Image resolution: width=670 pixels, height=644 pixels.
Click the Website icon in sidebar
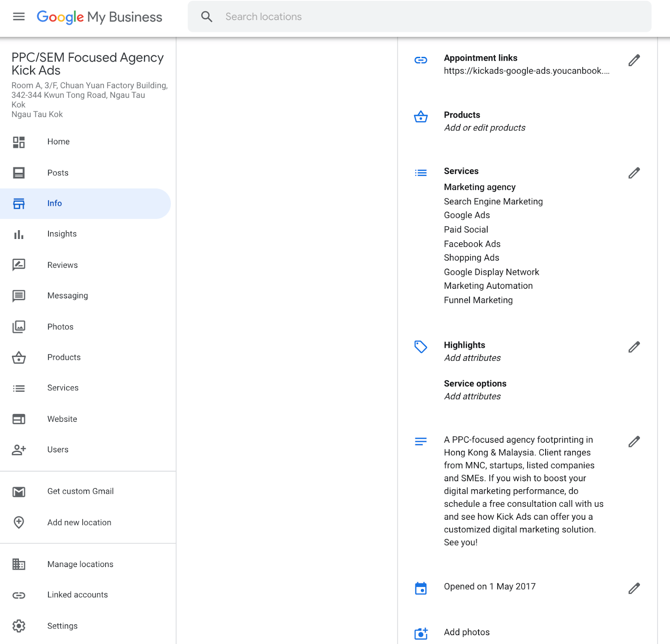(x=19, y=419)
